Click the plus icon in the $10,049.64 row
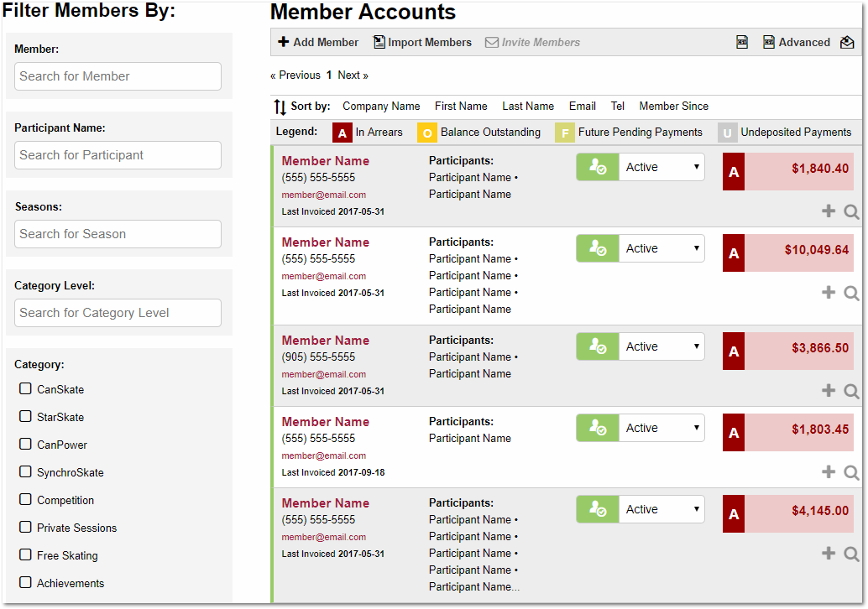The height and width of the screenshot is (609, 868). pyautogui.click(x=829, y=292)
